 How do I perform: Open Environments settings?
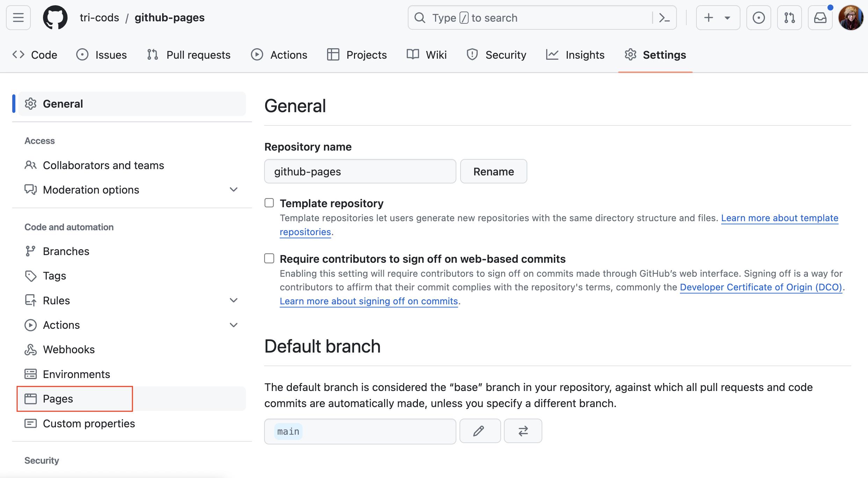(x=132, y=374)
